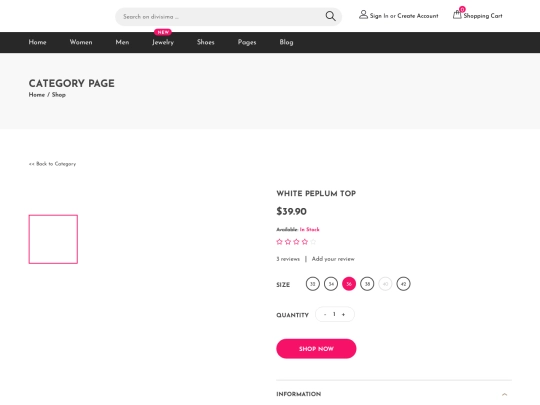The image size is (540, 405).
Task: Click the quantity value 1 field
Action: [x=334, y=314]
